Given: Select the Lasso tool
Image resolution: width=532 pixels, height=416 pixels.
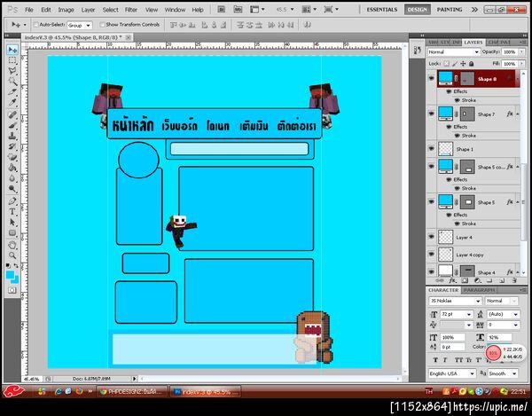Looking at the screenshot, I should click(x=12, y=71).
